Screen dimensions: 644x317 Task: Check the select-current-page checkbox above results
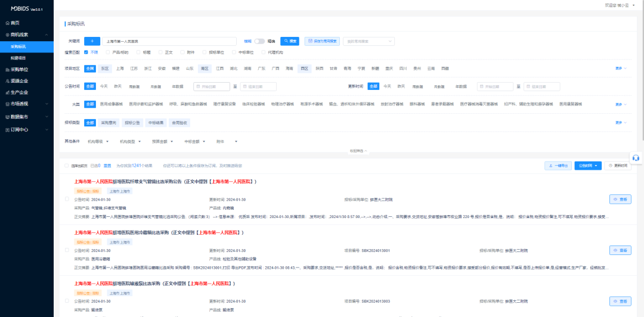[x=67, y=166]
